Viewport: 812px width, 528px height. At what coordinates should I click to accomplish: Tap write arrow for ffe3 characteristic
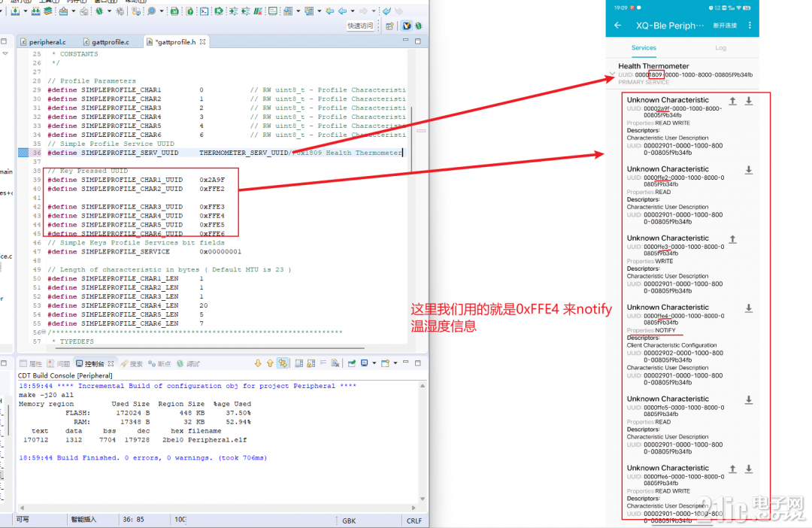[733, 239]
